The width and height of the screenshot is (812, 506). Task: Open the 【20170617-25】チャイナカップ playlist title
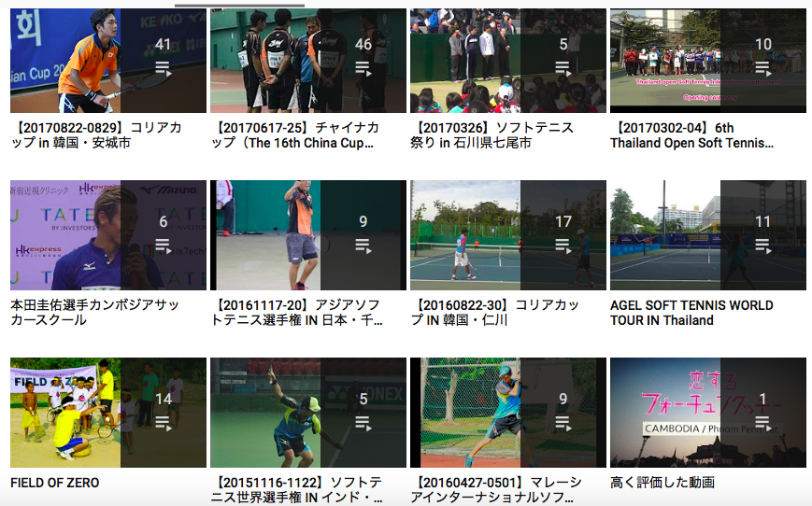pyautogui.click(x=295, y=135)
